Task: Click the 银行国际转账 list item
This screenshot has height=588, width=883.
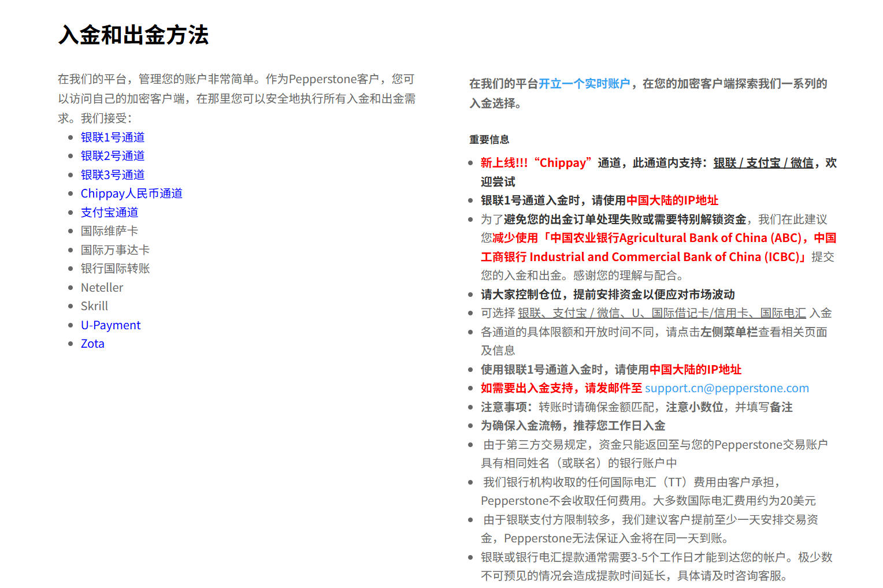Action: pyautogui.click(x=115, y=269)
